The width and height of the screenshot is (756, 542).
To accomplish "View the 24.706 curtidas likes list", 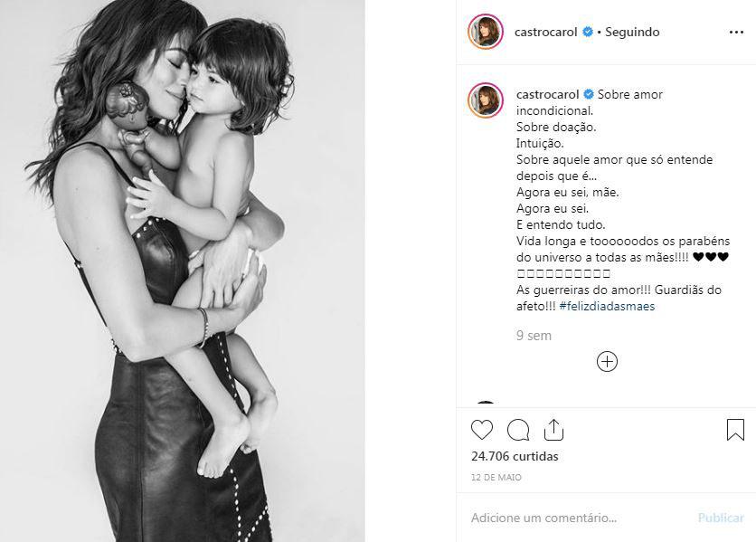I will coord(515,456).
